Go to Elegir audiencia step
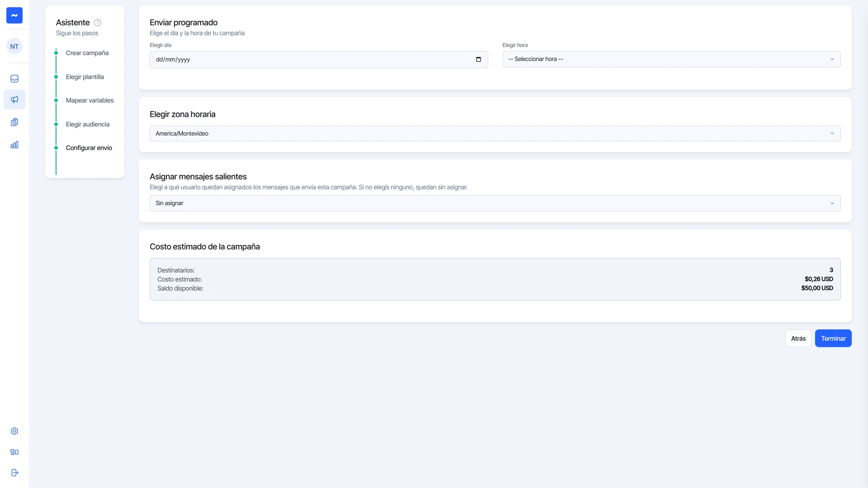The image size is (868, 488). pos(88,124)
